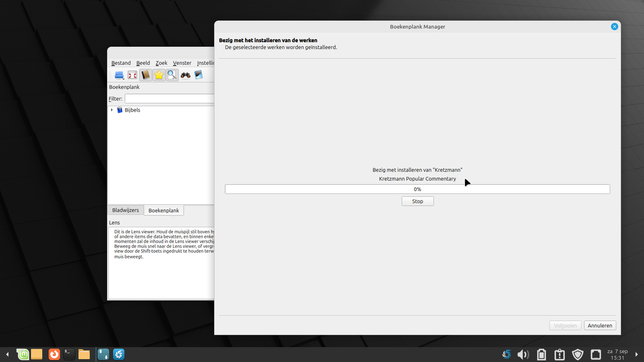Open the volume control in system tray
Screen dimensions: 644x362
[523, 354]
